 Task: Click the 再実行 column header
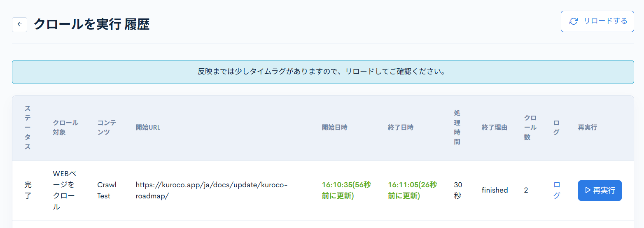point(588,128)
